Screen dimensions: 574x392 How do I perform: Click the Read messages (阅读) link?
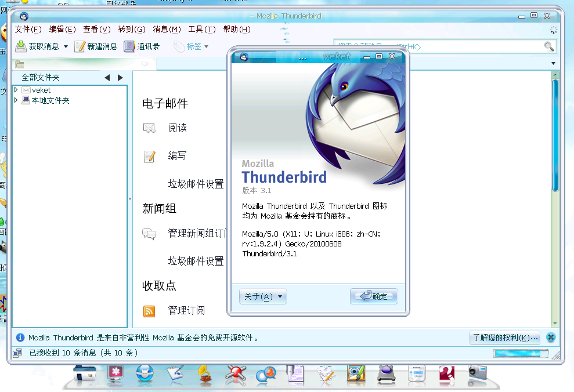(x=178, y=128)
